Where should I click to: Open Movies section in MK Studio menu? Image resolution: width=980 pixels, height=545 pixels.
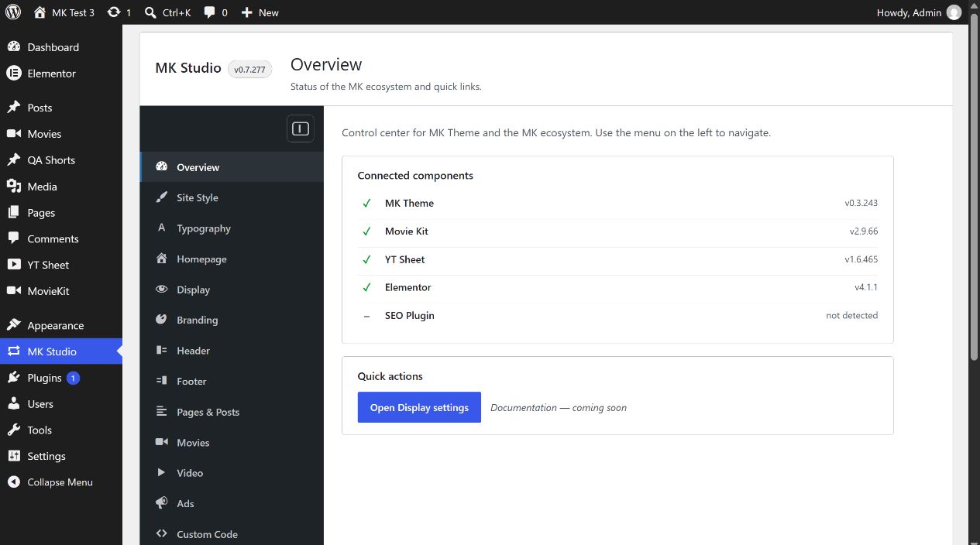pos(232,443)
